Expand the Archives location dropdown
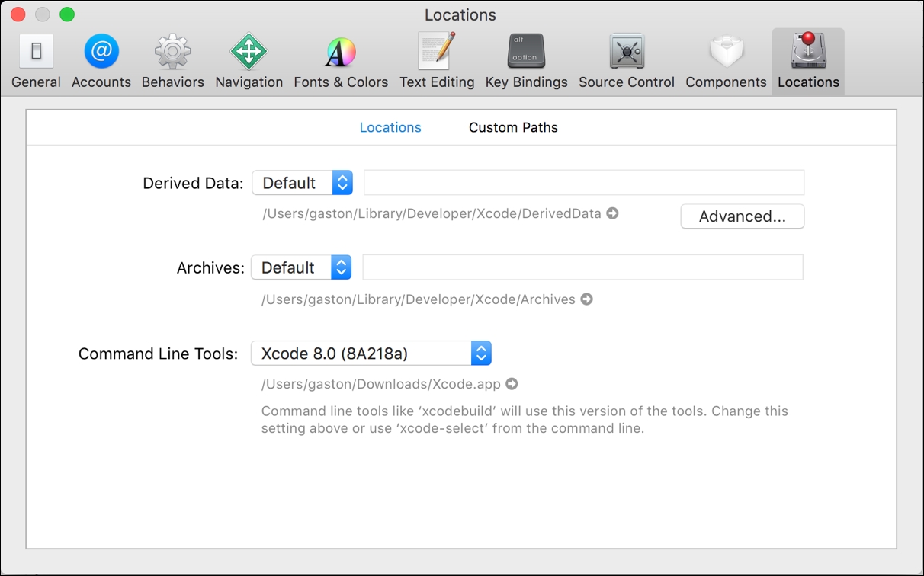 (x=301, y=267)
